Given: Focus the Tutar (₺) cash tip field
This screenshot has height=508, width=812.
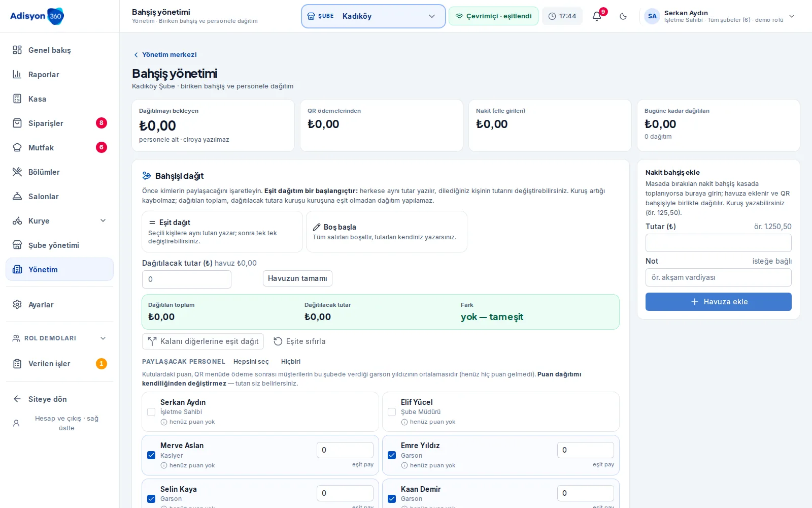Looking at the screenshot, I should tap(719, 243).
